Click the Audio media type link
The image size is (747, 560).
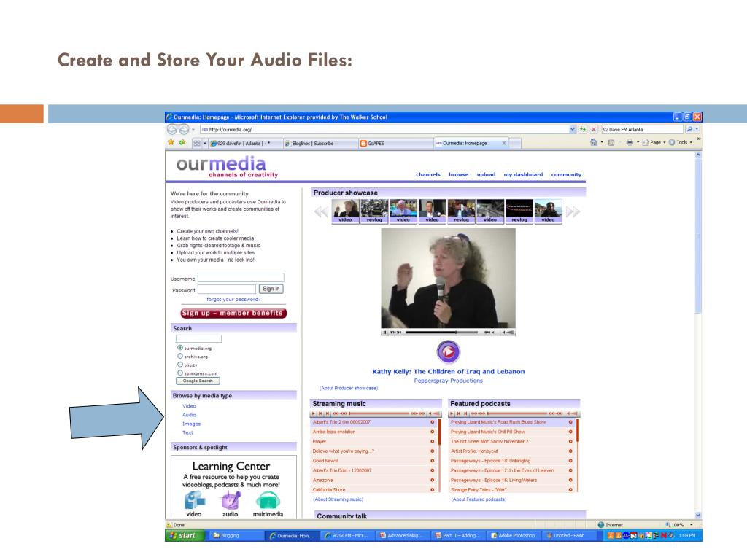coord(189,415)
